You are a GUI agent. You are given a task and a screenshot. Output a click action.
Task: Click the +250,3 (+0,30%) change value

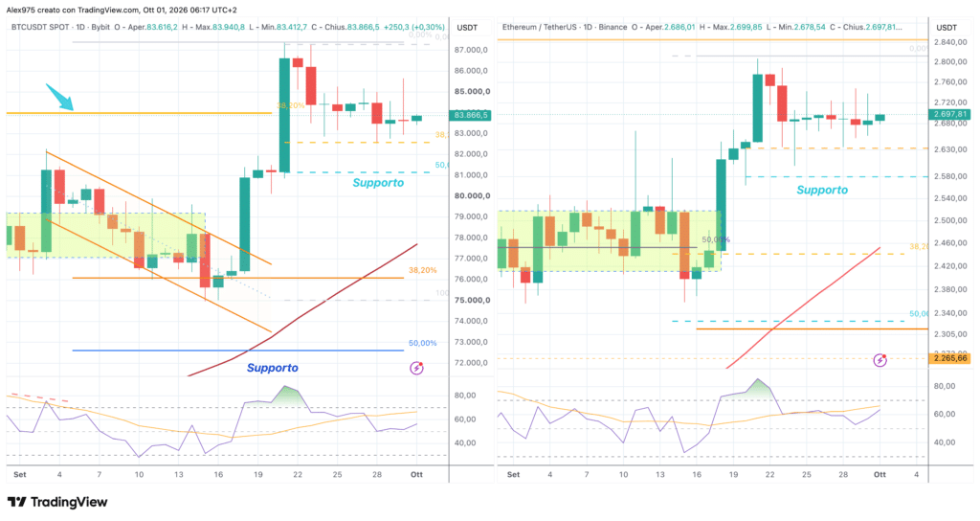(414, 28)
